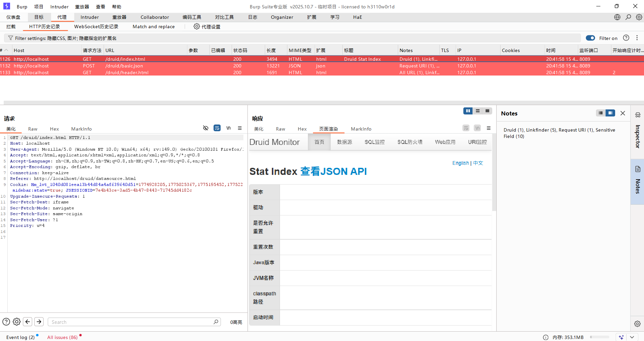Click the memory usage progress bar
Viewport: 644px width, 341px height.
599,337
